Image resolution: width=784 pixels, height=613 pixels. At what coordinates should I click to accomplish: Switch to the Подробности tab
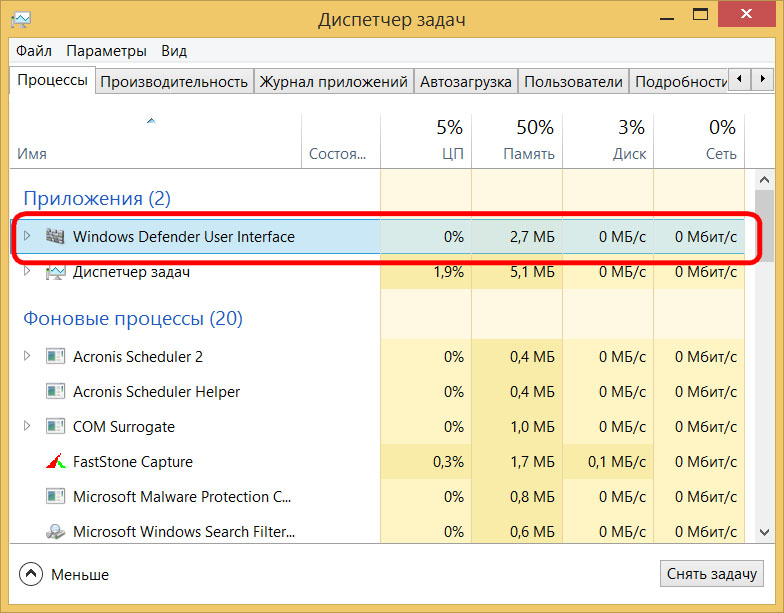679,82
